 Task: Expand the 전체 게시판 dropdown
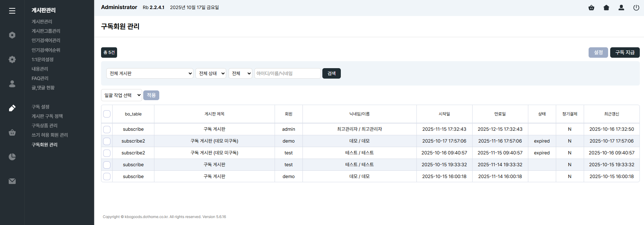point(150,73)
